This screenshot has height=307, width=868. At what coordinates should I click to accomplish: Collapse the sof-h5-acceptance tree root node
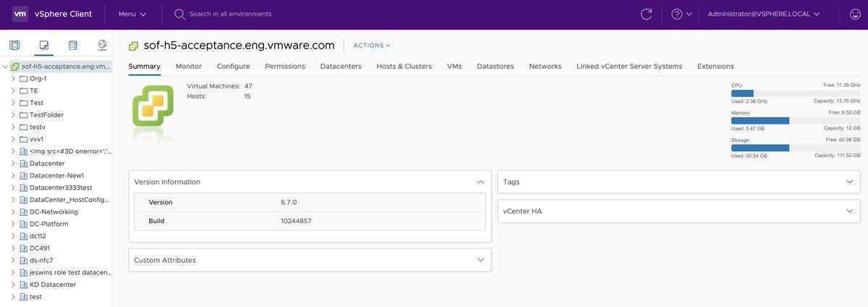tap(6, 66)
